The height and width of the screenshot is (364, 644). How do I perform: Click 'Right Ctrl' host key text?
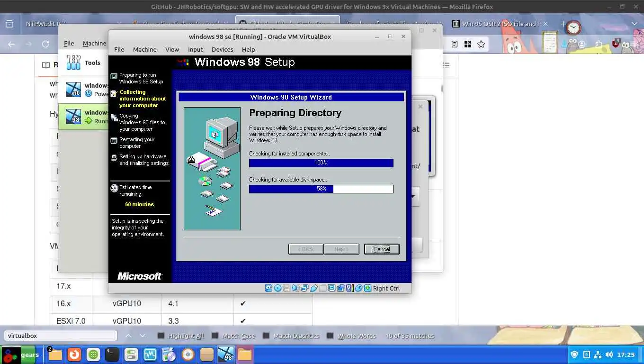386,288
